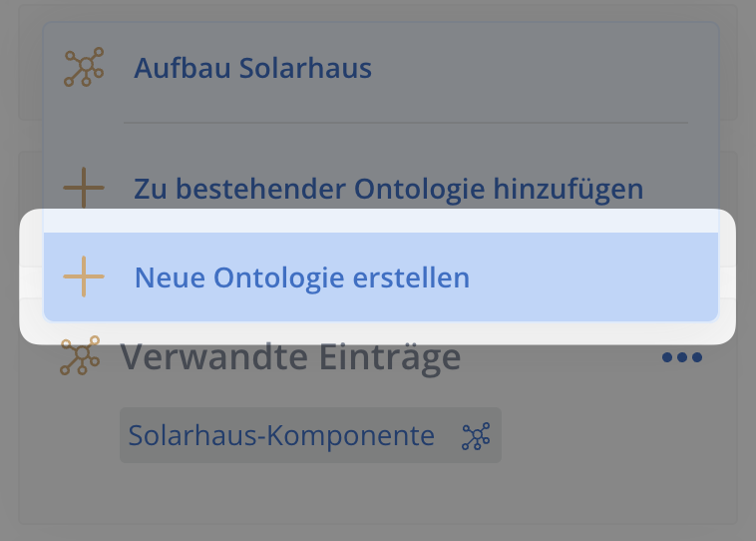Click the ontology graph icon beside Aufbau Solarhaus
Screen dimensions: 756x541
[84, 67]
